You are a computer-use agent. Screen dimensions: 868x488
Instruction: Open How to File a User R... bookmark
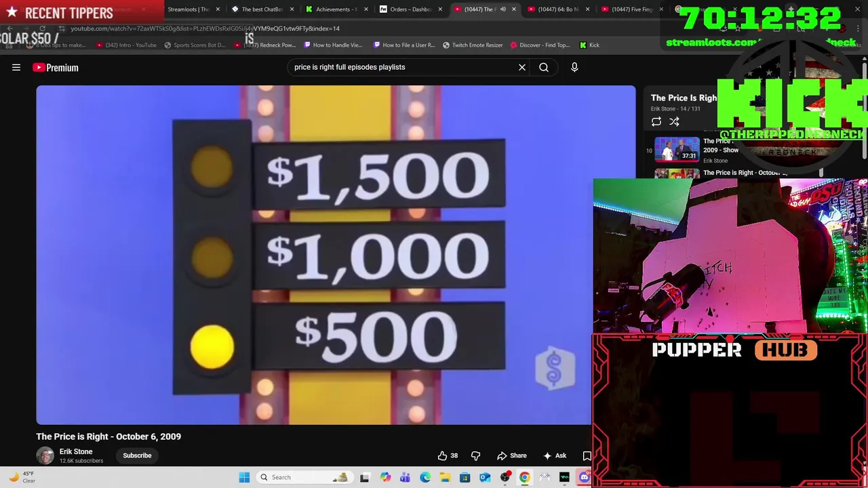(404, 45)
